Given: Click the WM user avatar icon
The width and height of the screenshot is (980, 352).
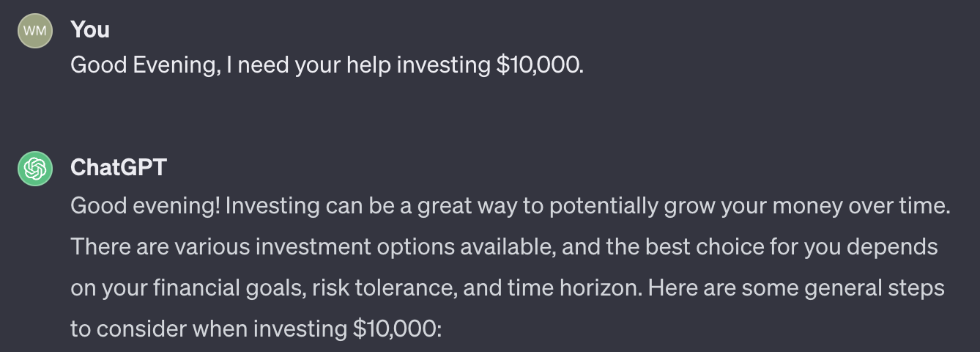Looking at the screenshot, I should point(35,31).
